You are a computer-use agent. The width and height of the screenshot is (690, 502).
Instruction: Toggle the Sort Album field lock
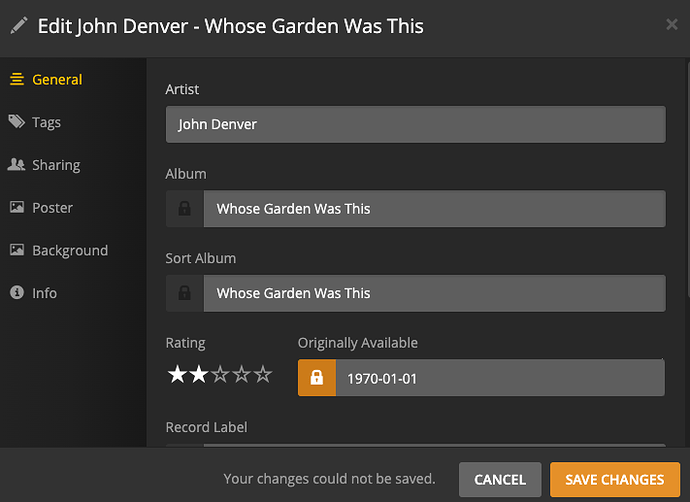[184, 293]
